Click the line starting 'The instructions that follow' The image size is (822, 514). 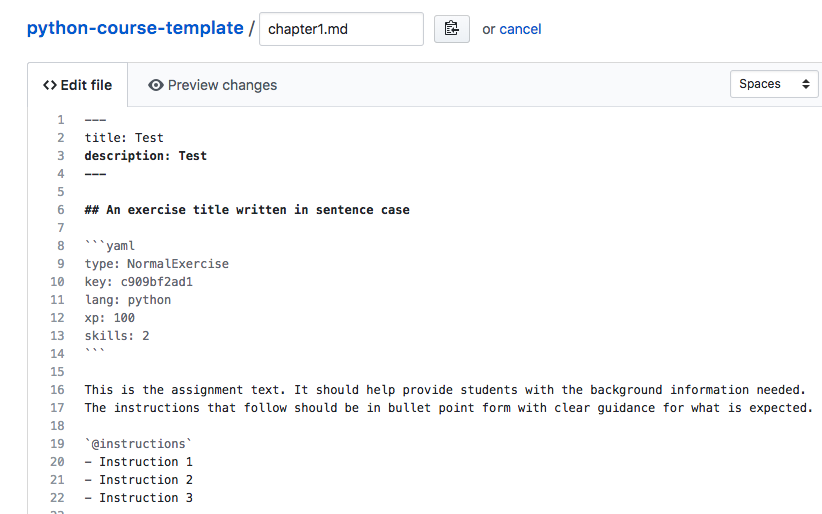(x=449, y=408)
